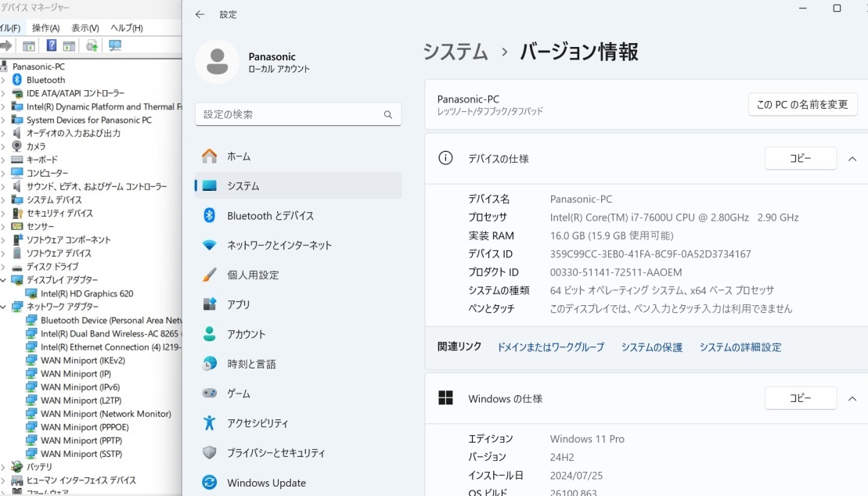The width and height of the screenshot is (868, 496).
Task: Open Windows Update in Settings sidebar
Action: tap(267, 483)
